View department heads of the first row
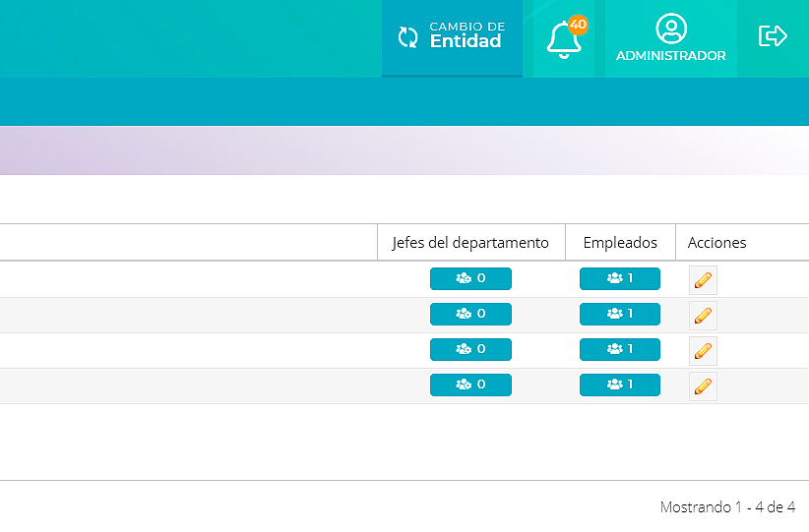809x532 pixels. [470, 279]
